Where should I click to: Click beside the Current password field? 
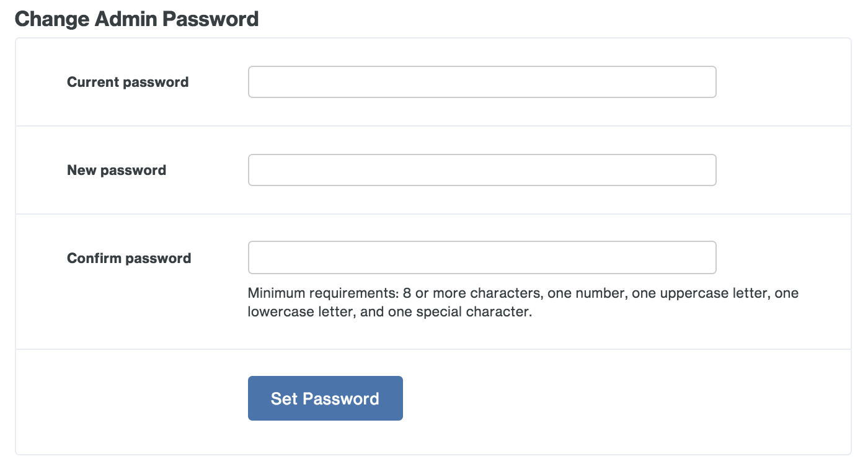tap(787, 81)
